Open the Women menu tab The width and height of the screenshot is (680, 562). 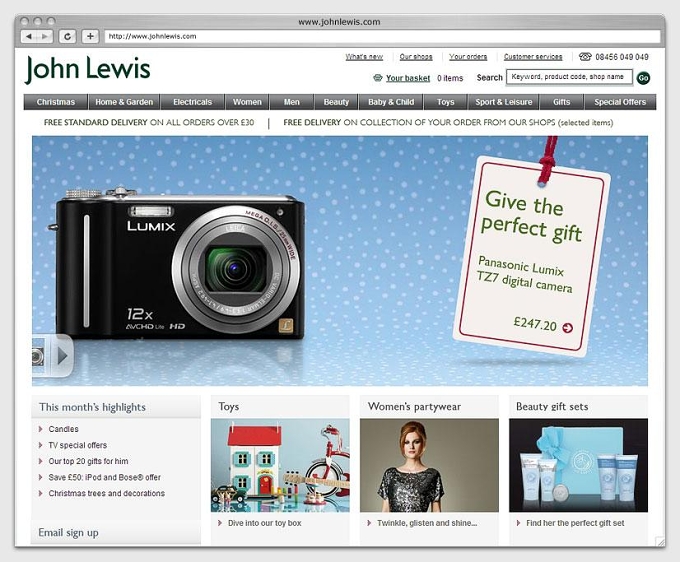[x=247, y=102]
